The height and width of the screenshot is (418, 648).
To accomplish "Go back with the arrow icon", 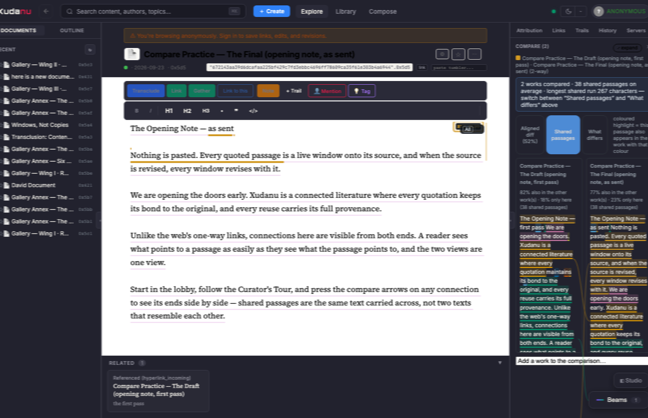I will 46,11.
